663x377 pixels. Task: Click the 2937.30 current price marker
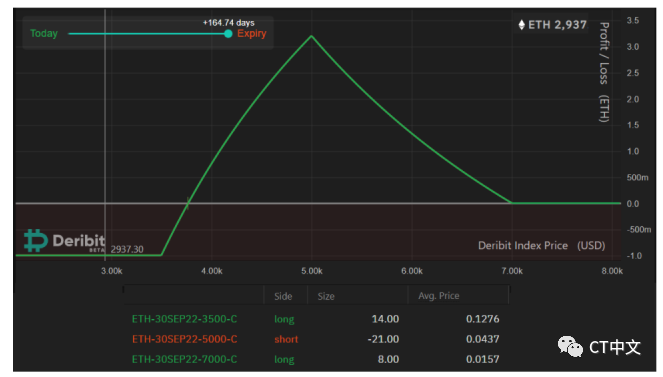(127, 249)
